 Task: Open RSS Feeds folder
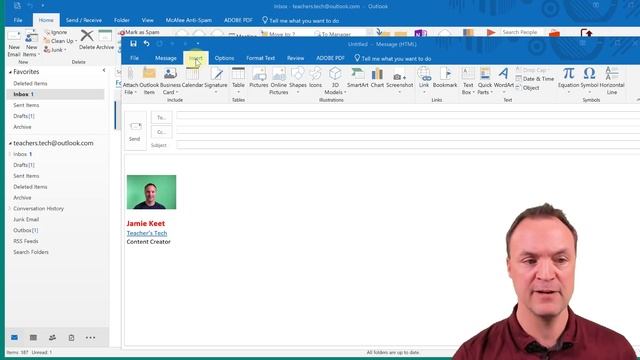pos(26,241)
